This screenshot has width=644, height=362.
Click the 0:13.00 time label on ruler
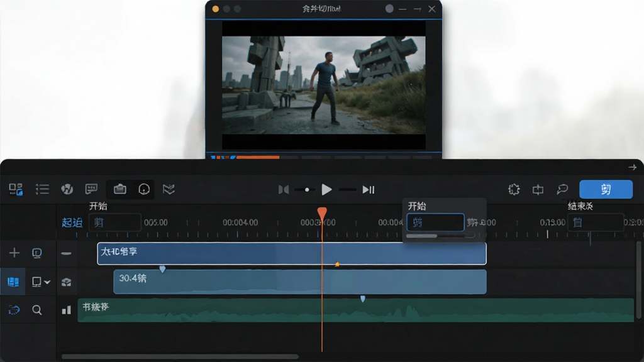pyautogui.click(x=552, y=222)
